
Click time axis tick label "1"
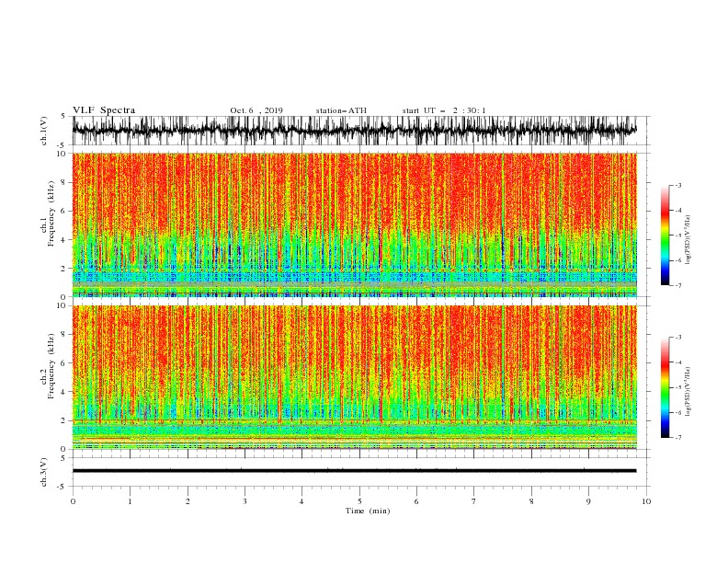click(130, 501)
